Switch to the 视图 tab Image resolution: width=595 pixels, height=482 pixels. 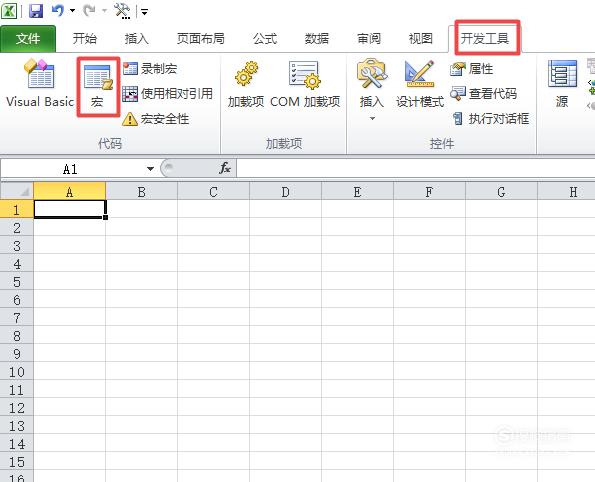click(420, 39)
